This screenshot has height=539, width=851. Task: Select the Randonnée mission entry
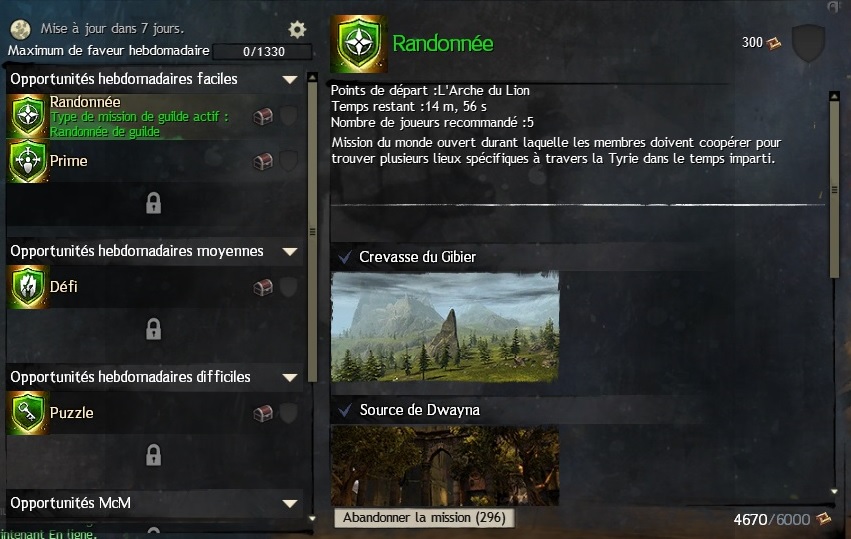tap(155, 116)
